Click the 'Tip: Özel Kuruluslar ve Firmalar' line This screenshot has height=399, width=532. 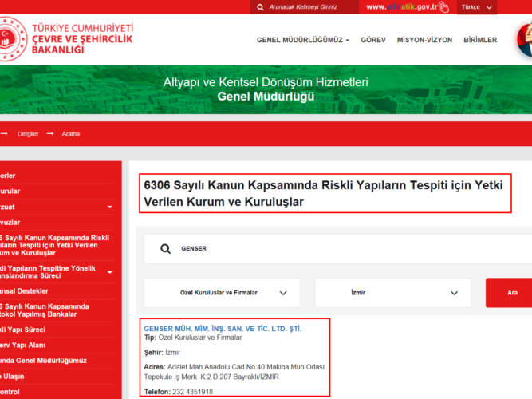tap(193, 338)
